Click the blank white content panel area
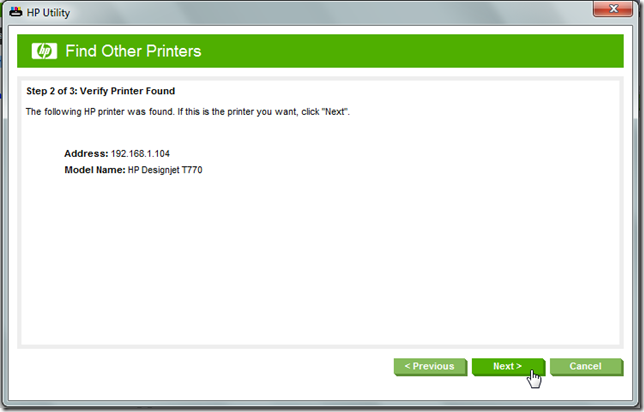This screenshot has height=412, width=644. pyautogui.click(x=320, y=259)
